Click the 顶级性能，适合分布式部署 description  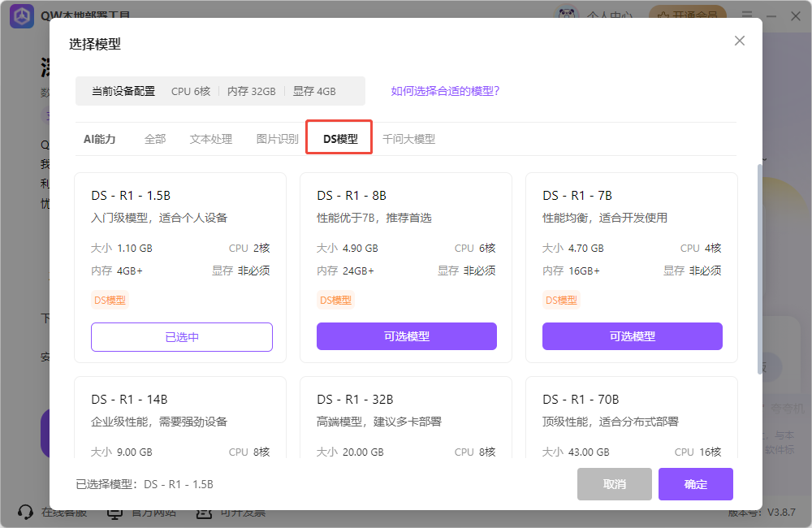click(611, 422)
